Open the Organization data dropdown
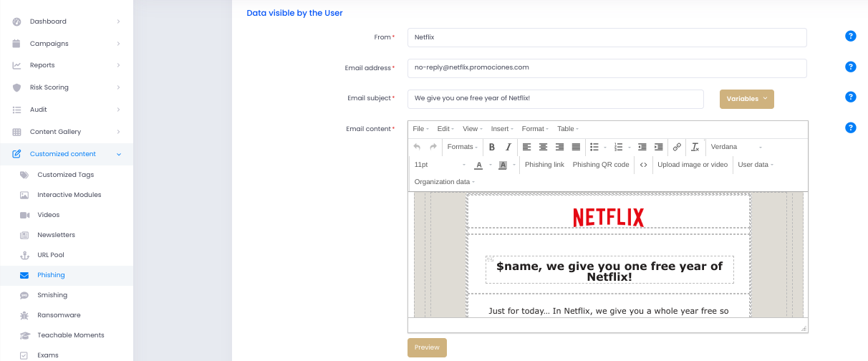The height and width of the screenshot is (361, 868). click(445, 182)
